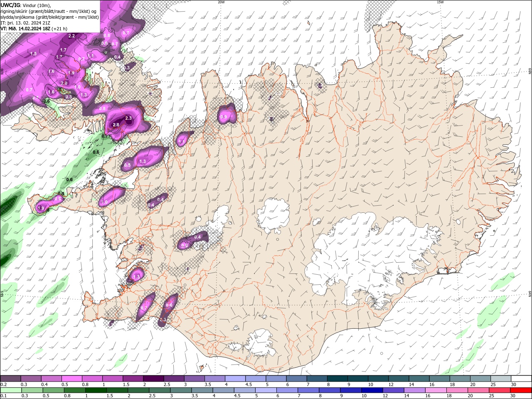
Task: Select the darkest green 1 swatch on lower scale
Action: (96, 390)
